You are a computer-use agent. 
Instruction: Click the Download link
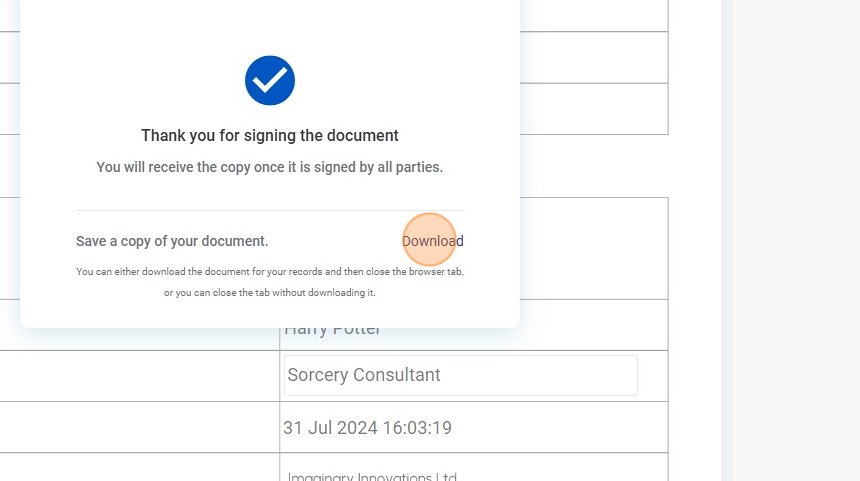(x=433, y=241)
